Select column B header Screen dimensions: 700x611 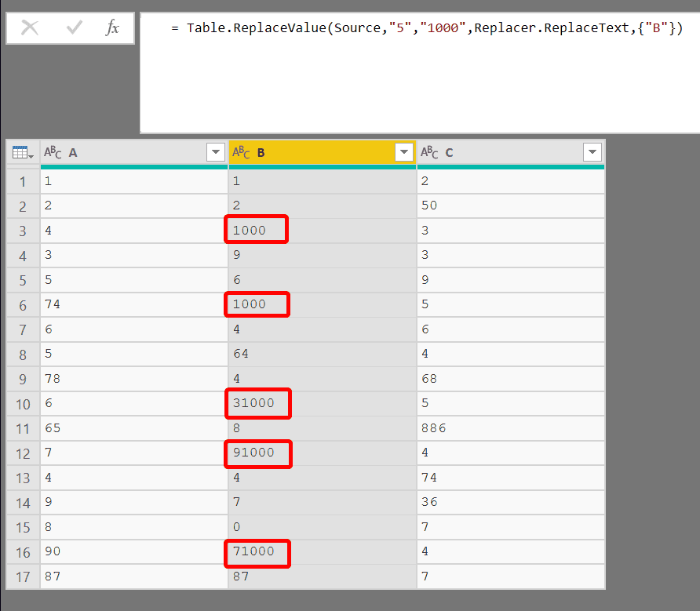(x=323, y=153)
